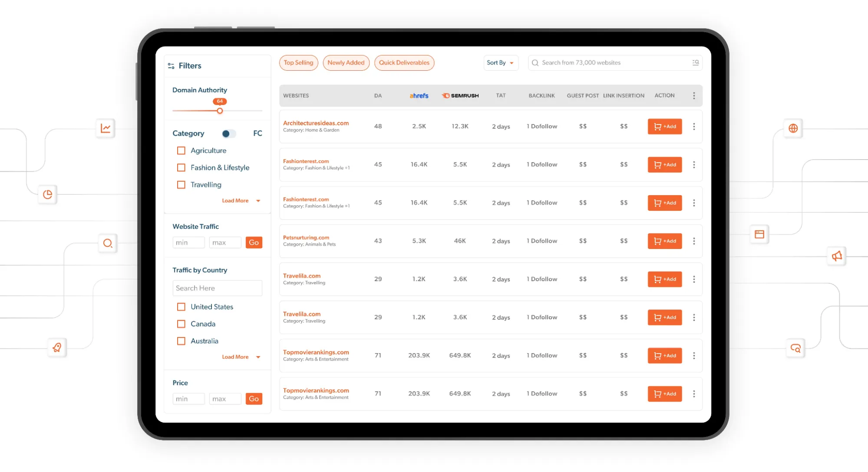868x472 pixels.
Task: Click the rocket icon tile
Action: (x=57, y=347)
